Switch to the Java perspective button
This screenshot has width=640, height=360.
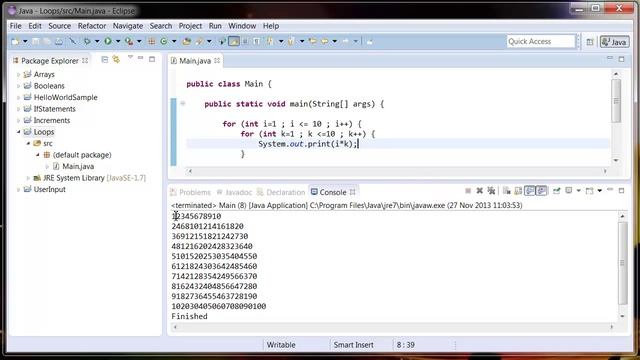point(614,42)
